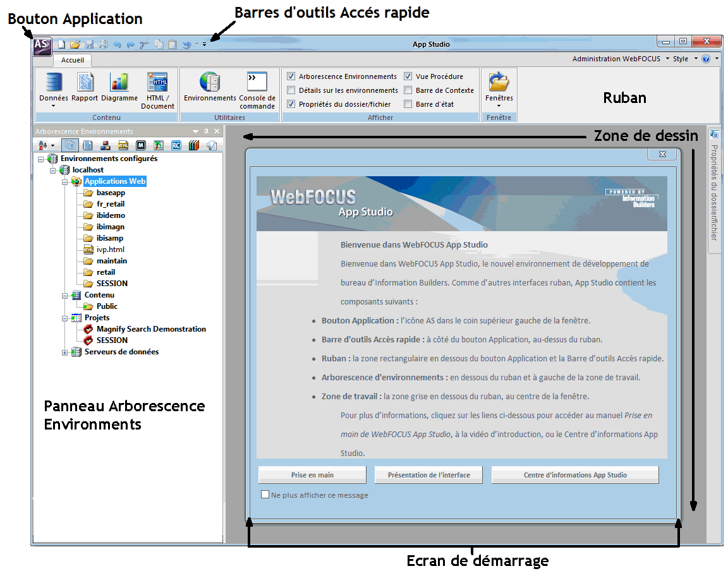Image resolution: width=728 pixels, height=571 pixels.
Task: Uncheck Arborescence Environnements checkbox
Action: coord(291,76)
